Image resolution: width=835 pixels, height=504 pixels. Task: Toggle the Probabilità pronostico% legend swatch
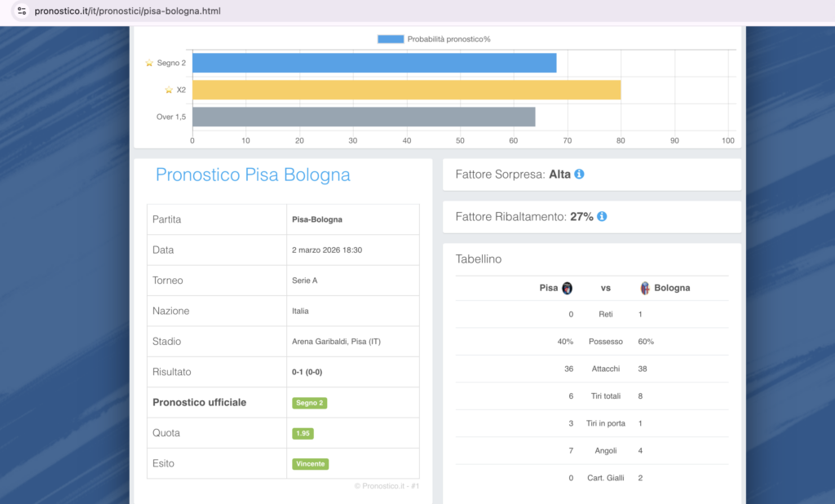[391, 39]
